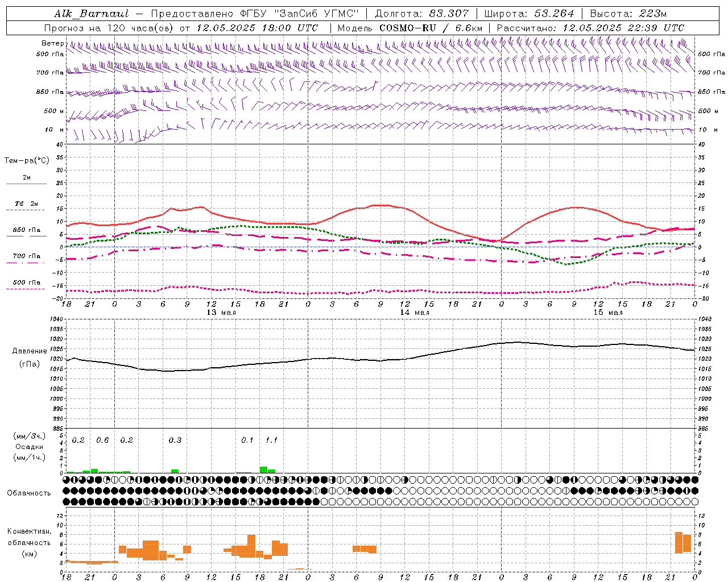The image size is (728, 582).
Task: Click the Alk_Barnaul station title
Action: coord(92,13)
